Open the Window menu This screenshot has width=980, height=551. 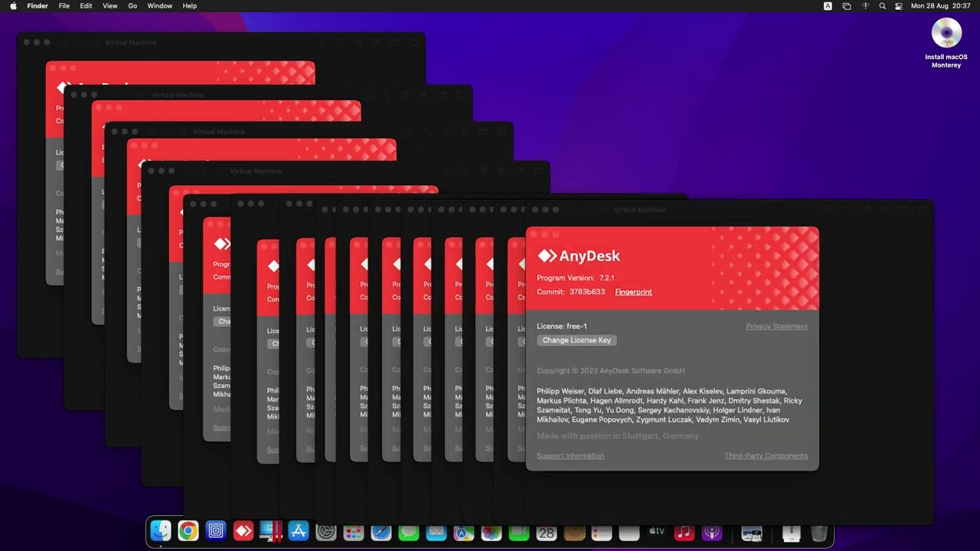[x=160, y=6]
